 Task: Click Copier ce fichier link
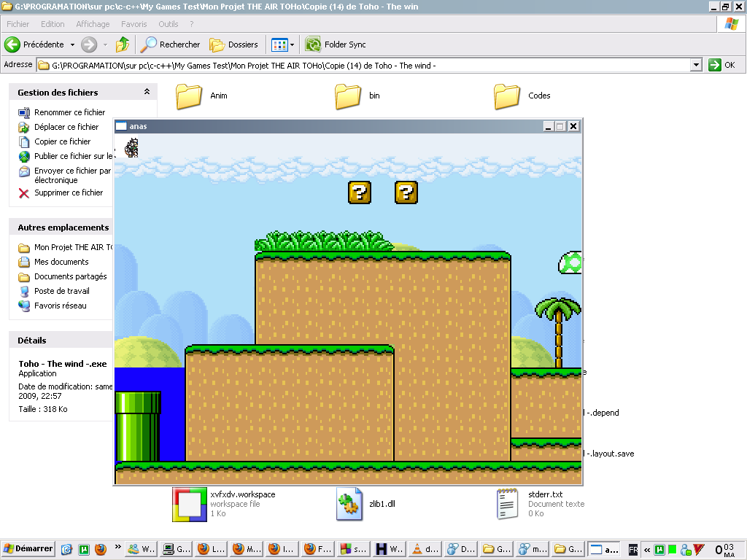[x=63, y=141]
